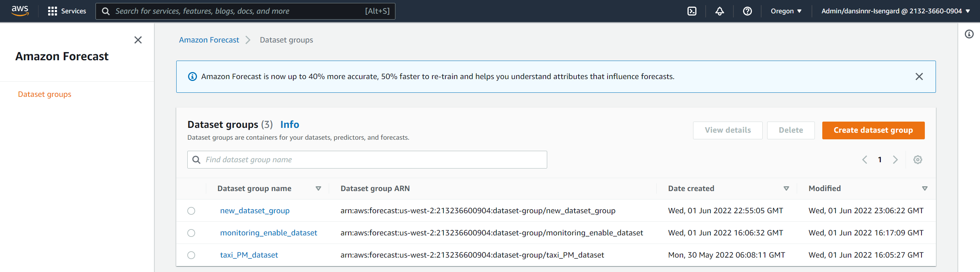Open the Info link for Dataset groups
Viewport: 980px width, 272px height.
[x=290, y=125]
